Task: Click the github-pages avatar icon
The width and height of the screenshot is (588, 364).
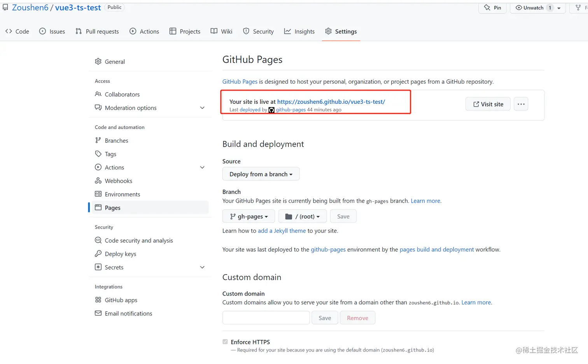Action: pyautogui.click(x=271, y=110)
